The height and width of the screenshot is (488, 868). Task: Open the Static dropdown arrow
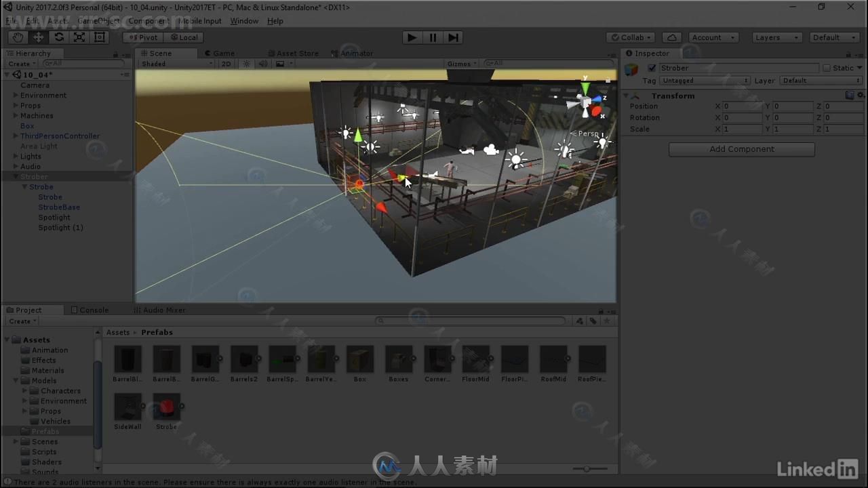tap(860, 68)
